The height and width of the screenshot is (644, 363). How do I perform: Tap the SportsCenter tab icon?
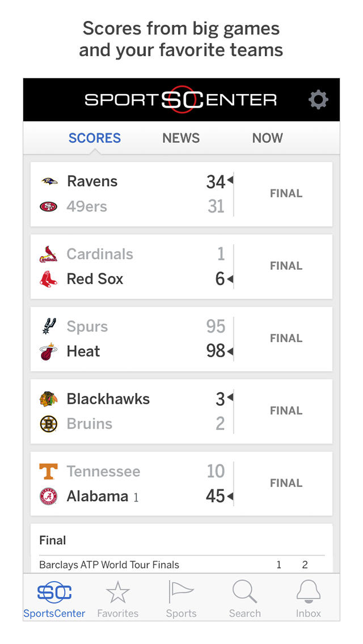pos(54,592)
